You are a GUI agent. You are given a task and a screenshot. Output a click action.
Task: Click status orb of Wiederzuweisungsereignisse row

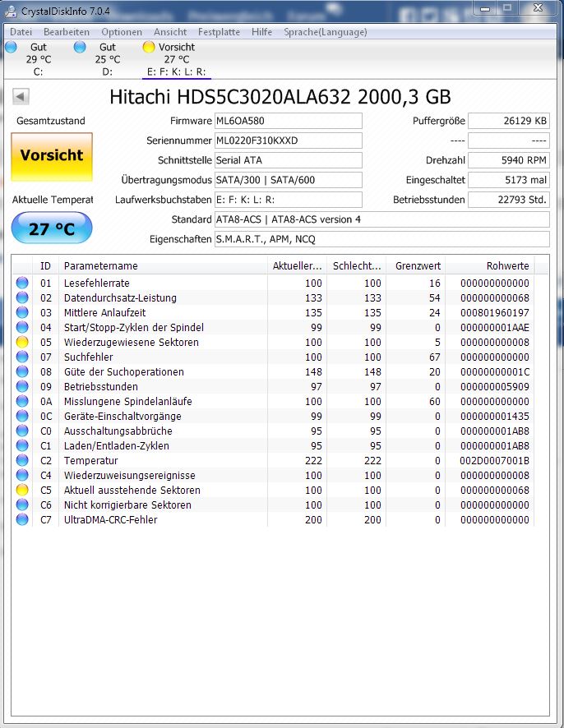22,476
